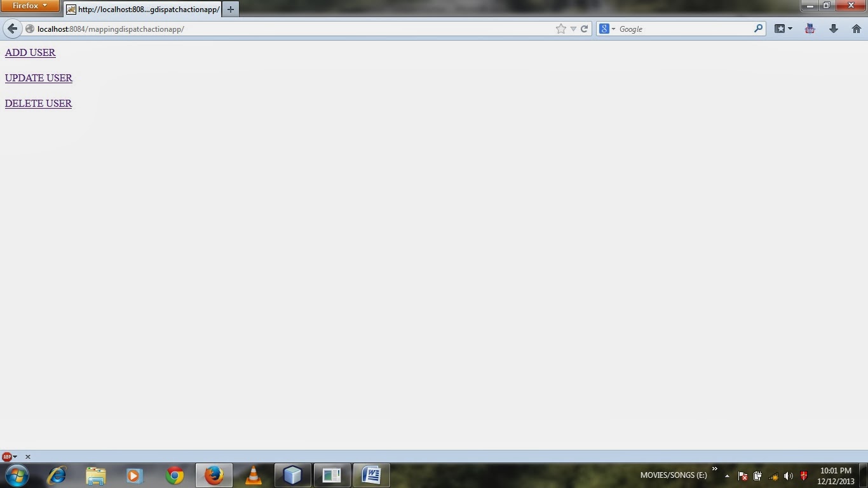Open the Firefox application menu button
868x488 pixels.
(x=30, y=6)
